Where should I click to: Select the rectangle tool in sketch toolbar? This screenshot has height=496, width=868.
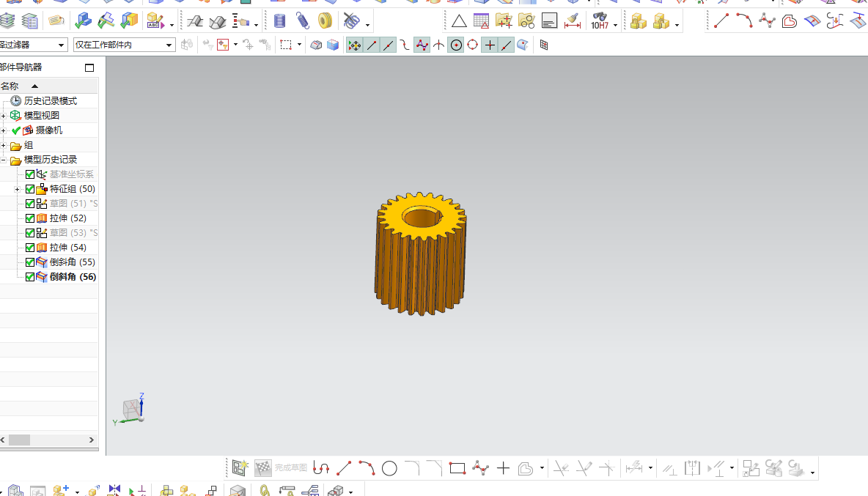[x=457, y=469]
